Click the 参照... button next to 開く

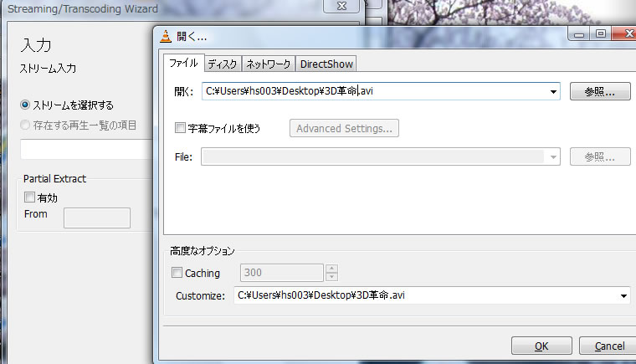click(600, 91)
